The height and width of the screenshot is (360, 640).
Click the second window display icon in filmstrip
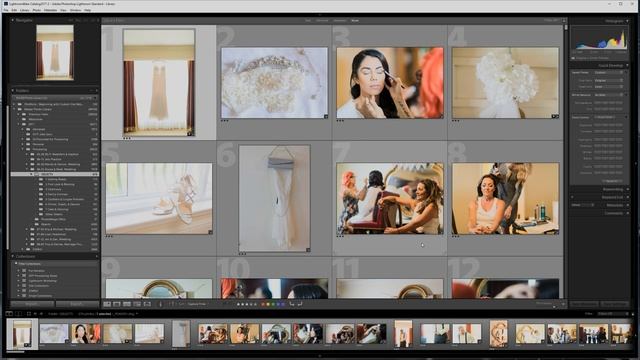coord(18,314)
